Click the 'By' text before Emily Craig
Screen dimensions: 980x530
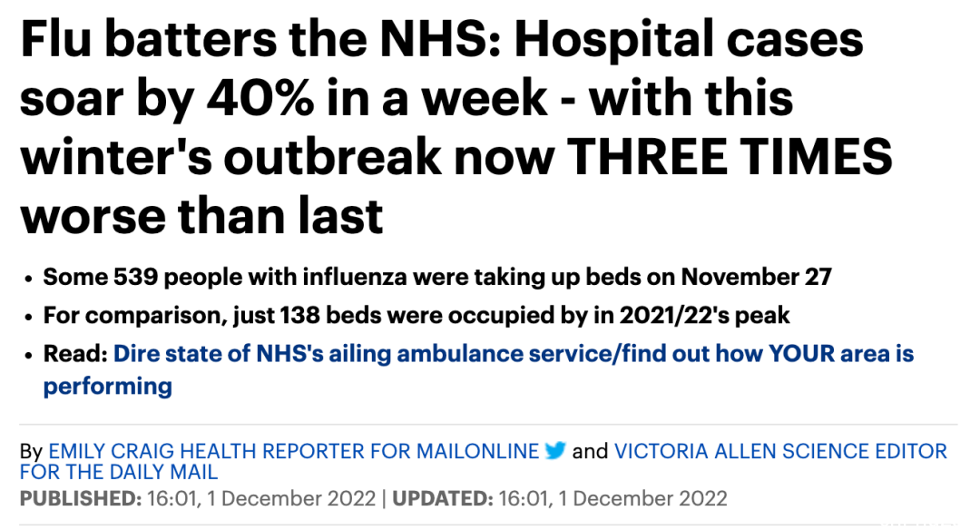click(x=31, y=451)
